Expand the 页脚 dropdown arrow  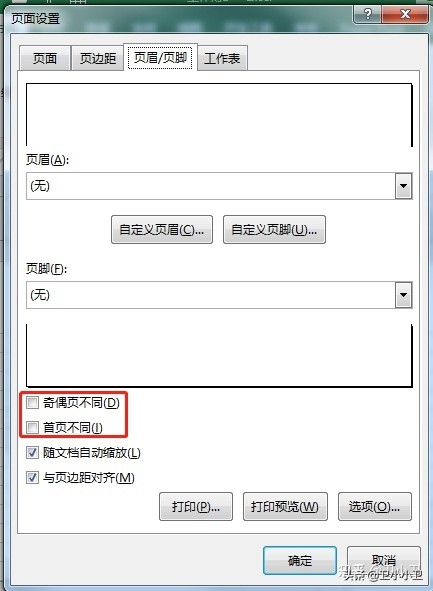click(x=404, y=295)
